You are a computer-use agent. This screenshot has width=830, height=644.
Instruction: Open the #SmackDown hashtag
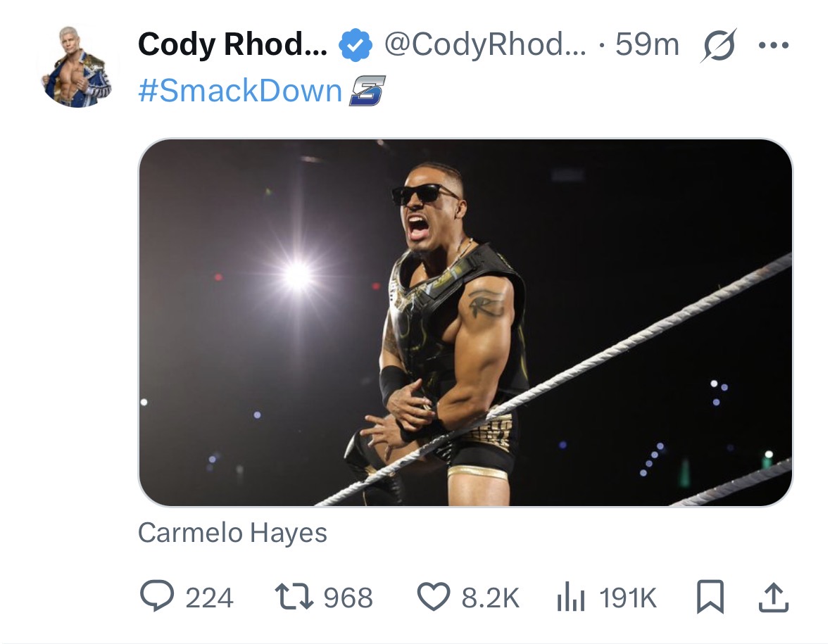[240, 91]
